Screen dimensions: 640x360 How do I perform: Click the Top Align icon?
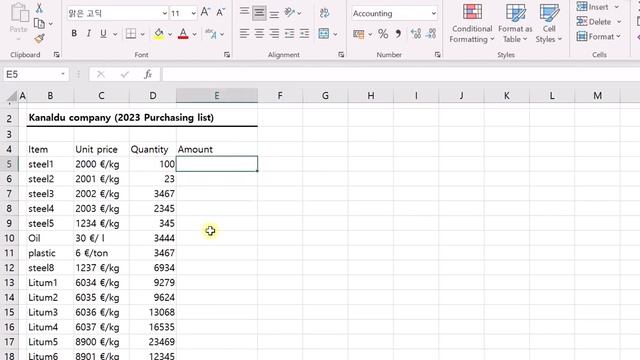[244, 12]
